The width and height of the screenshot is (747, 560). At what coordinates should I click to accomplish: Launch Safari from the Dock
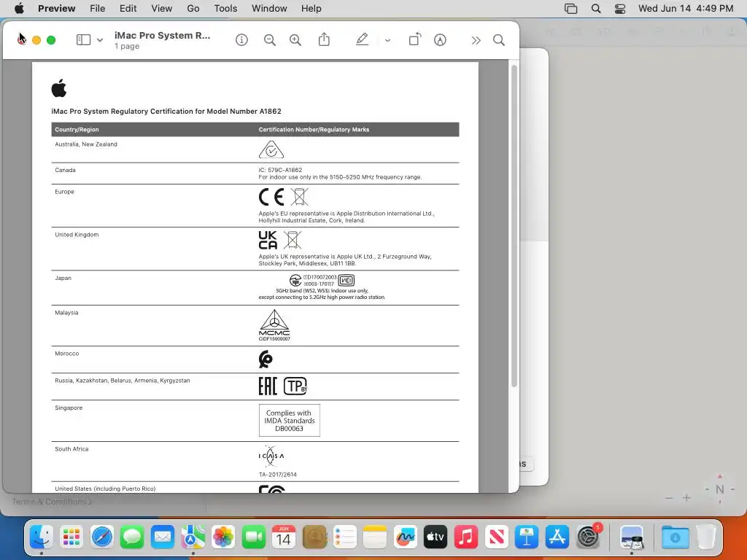pyautogui.click(x=102, y=537)
